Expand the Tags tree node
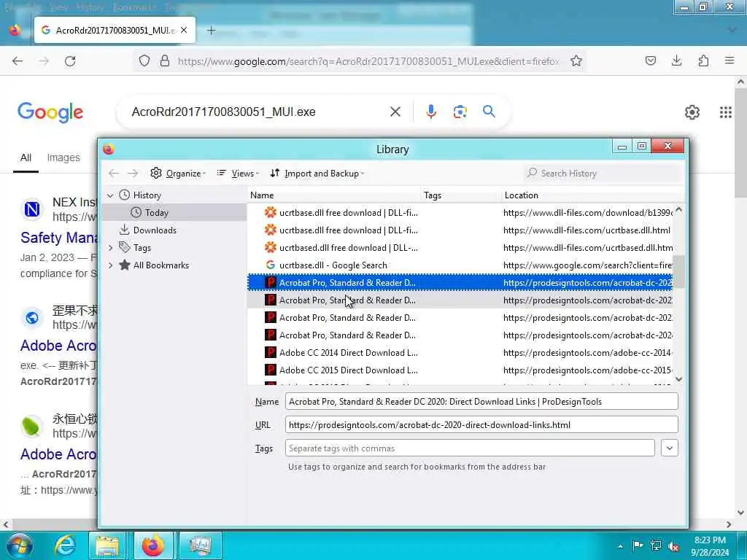The width and height of the screenshot is (747, 560). pos(111,248)
